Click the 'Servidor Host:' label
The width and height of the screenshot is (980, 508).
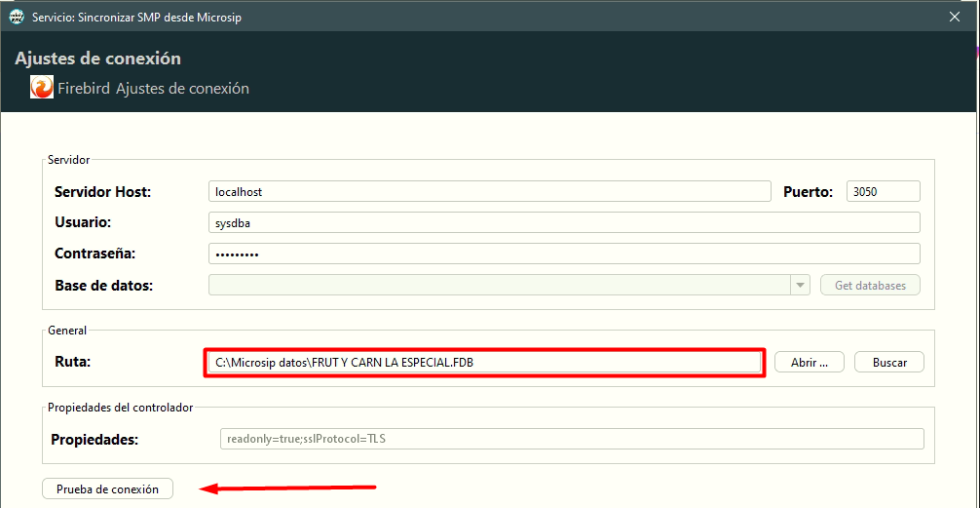tap(103, 192)
